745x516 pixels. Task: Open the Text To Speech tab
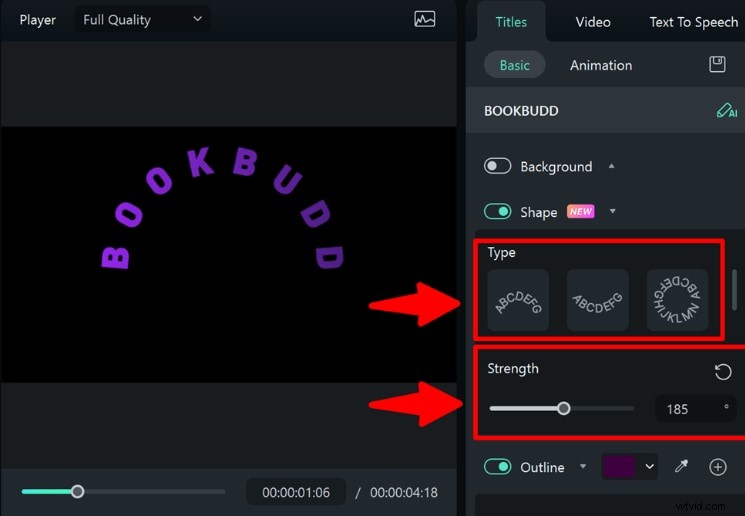[x=693, y=22]
